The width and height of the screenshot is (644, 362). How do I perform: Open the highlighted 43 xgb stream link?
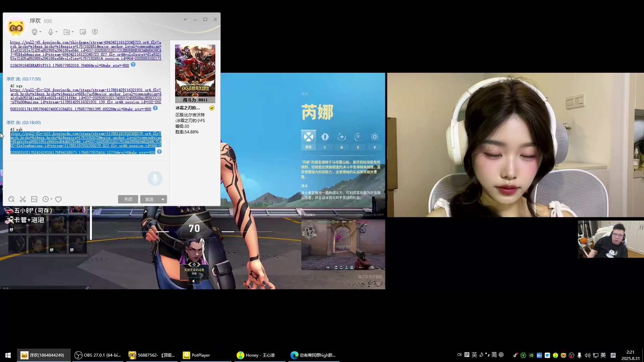86,143
